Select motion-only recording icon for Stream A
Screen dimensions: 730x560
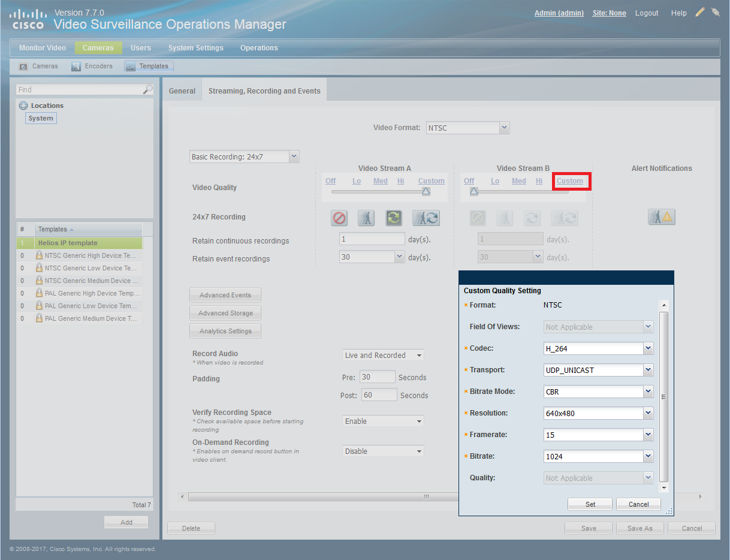[367, 218]
